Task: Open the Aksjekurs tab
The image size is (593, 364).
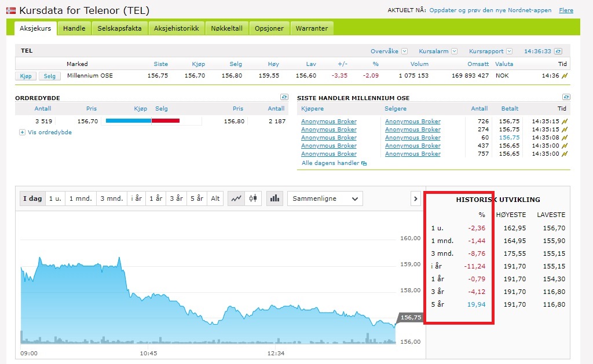Action: (35, 28)
